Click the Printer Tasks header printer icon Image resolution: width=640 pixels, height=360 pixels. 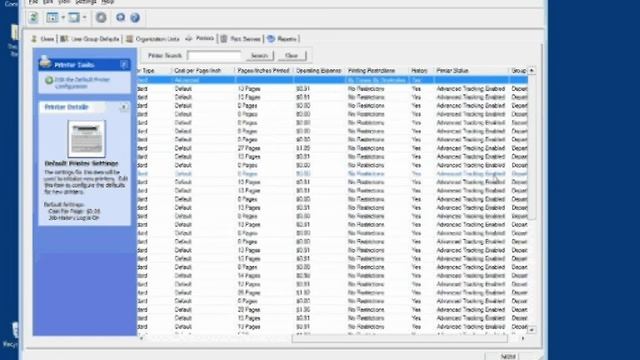[45, 62]
